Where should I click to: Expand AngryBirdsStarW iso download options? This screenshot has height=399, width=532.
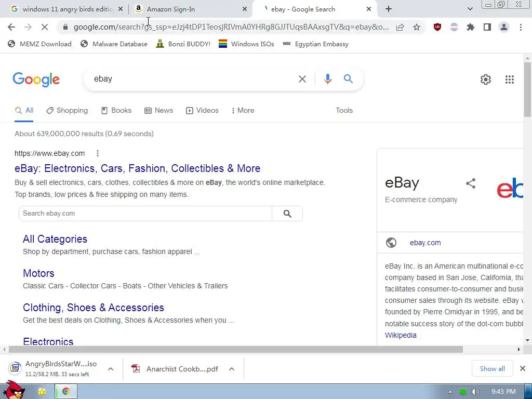coord(111,369)
